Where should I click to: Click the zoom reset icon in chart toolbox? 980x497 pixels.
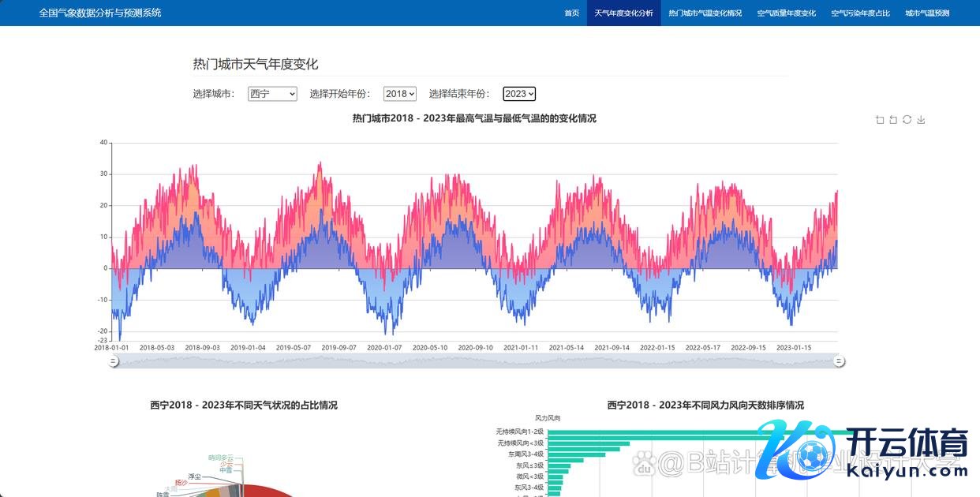[x=893, y=120]
